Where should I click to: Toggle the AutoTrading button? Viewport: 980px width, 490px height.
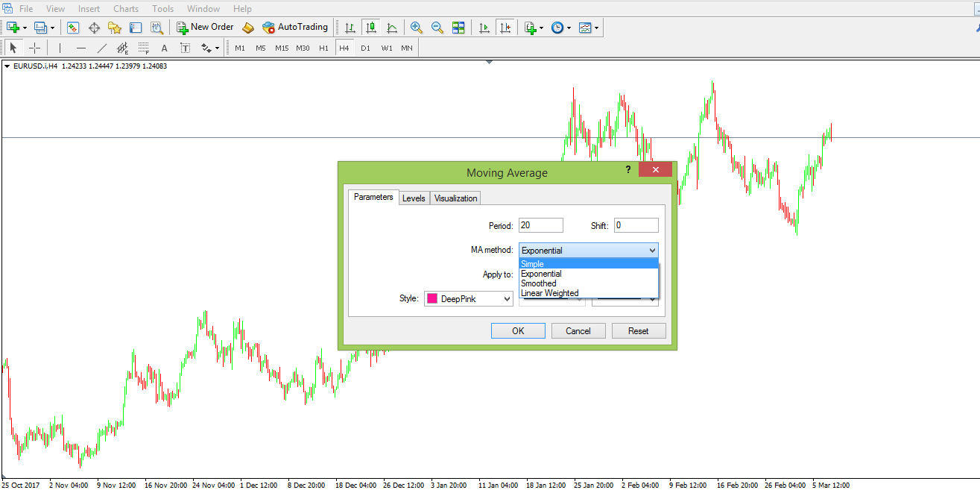click(x=295, y=28)
